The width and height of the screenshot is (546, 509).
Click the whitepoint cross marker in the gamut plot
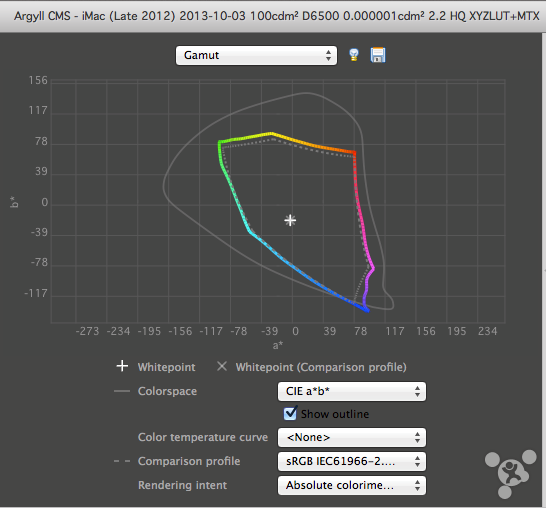(x=290, y=220)
